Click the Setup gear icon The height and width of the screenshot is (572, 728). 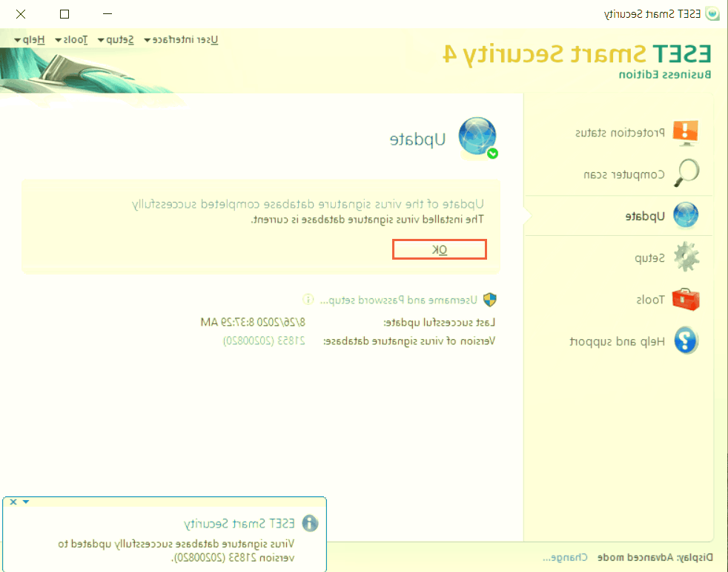[x=685, y=257]
